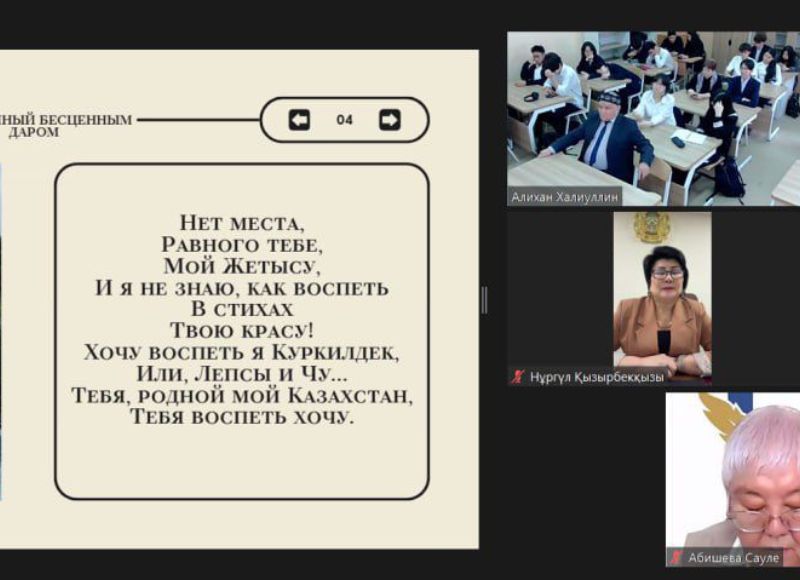Click the Нұргүл Қызырбекқызы name label
The width and height of the screenshot is (800, 580).
coord(594,377)
